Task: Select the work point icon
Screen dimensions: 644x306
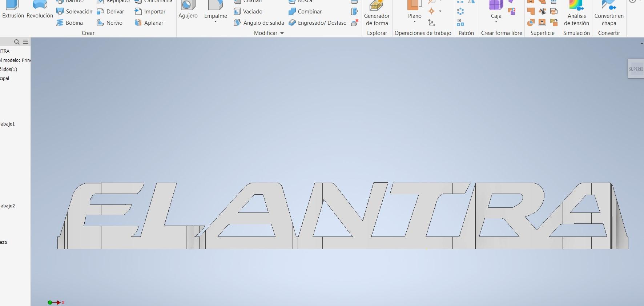Action: pyautogui.click(x=431, y=11)
